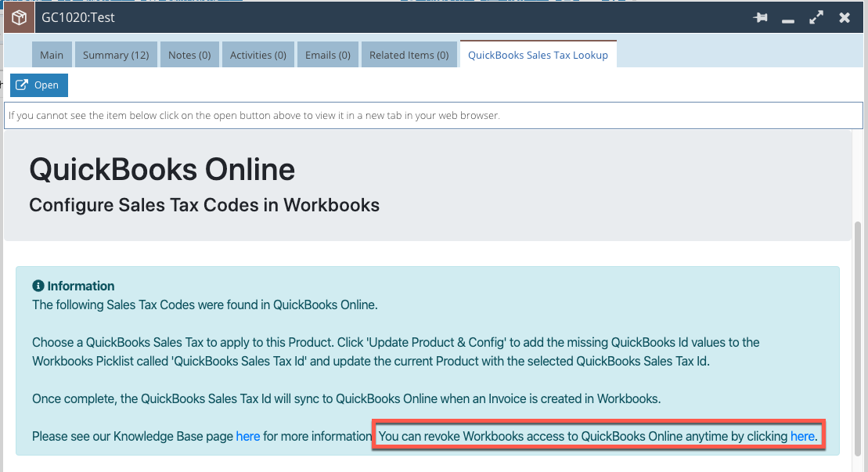Image resolution: width=868 pixels, height=472 pixels.
Task: View the Emails (0) tab
Action: (328, 55)
